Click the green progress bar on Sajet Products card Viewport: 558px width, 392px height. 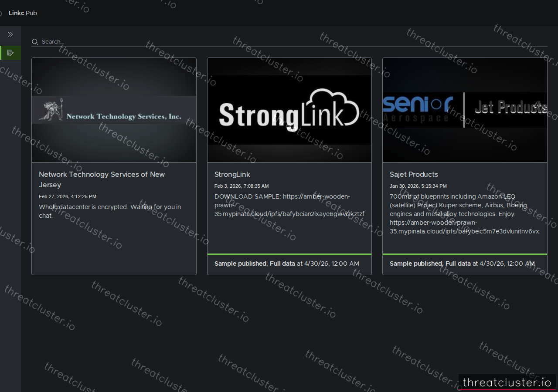click(465, 254)
